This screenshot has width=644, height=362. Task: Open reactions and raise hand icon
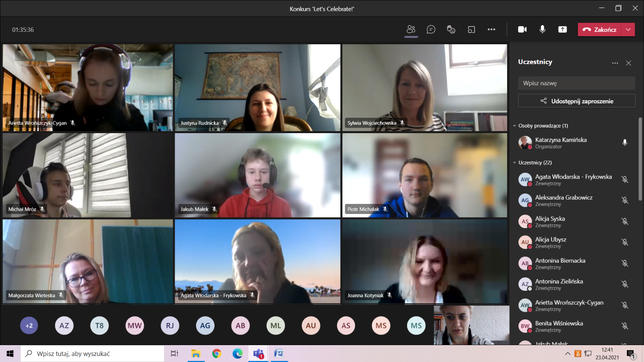tap(451, 29)
